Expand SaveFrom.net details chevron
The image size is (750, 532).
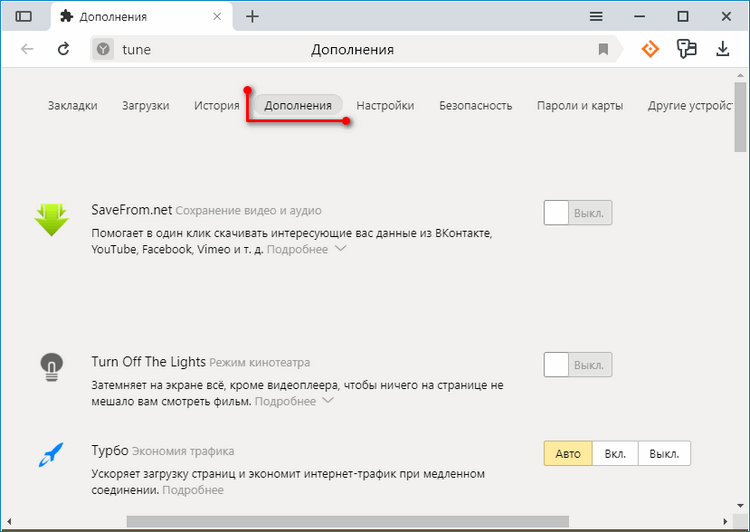340,248
